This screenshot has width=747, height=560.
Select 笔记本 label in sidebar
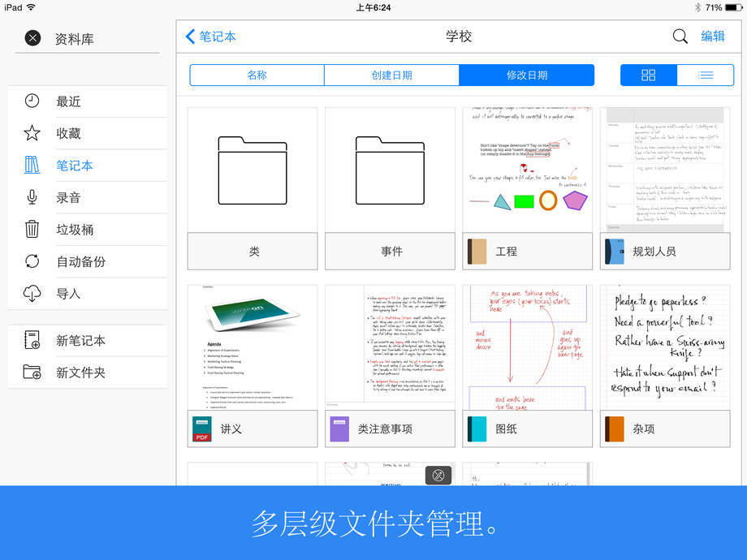75,166
